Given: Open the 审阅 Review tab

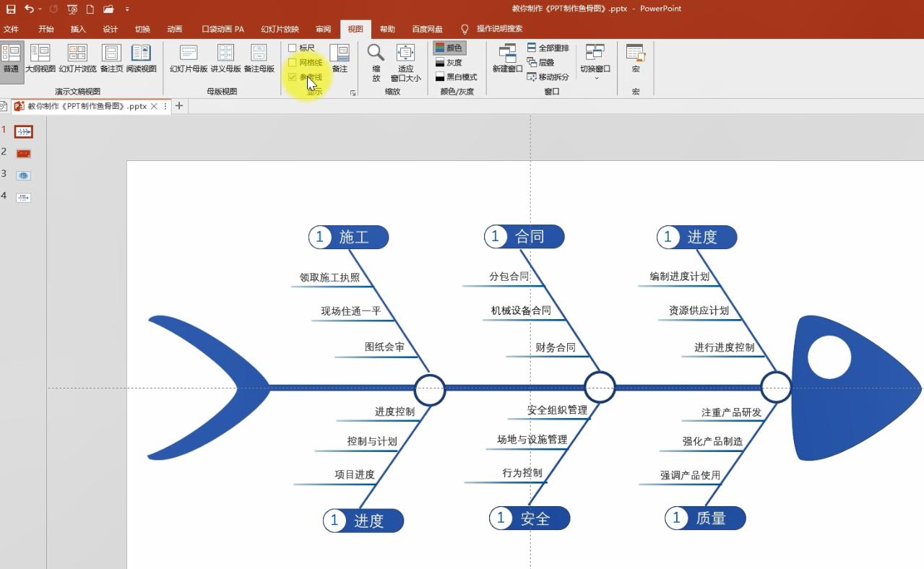Looking at the screenshot, I should point(323,29).
